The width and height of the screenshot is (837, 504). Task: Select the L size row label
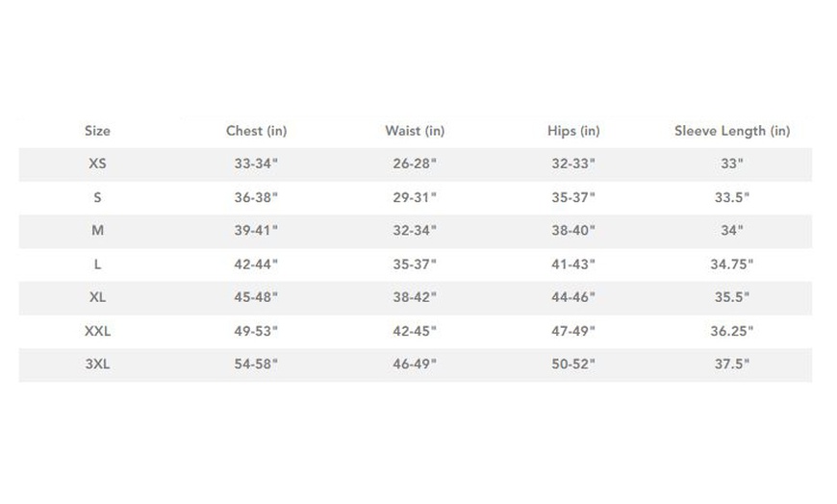click(97, 265)
